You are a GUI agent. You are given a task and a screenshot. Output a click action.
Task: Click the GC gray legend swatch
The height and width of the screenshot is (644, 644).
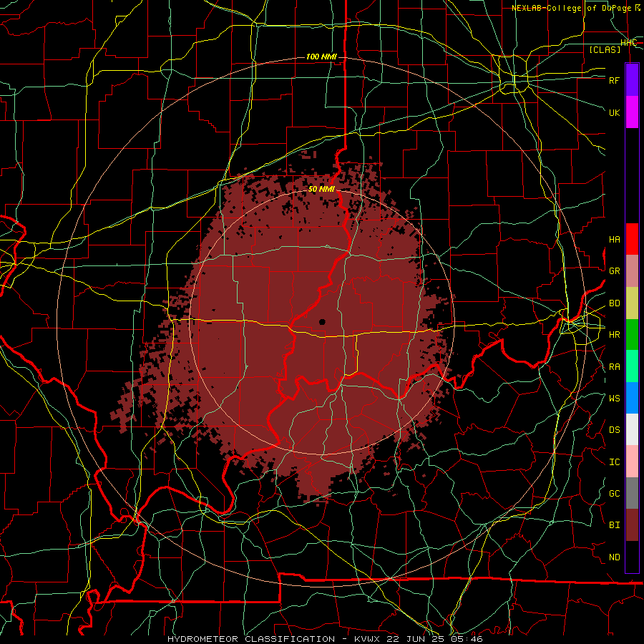632,493
